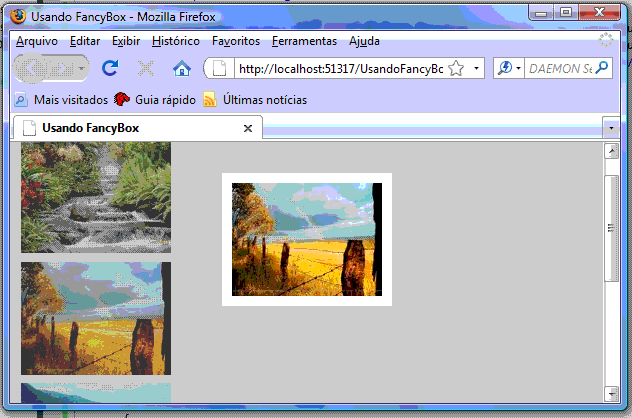Close the Usando FancyBox tab
This screenshot has width=632, height=418.
click(248, 129)
